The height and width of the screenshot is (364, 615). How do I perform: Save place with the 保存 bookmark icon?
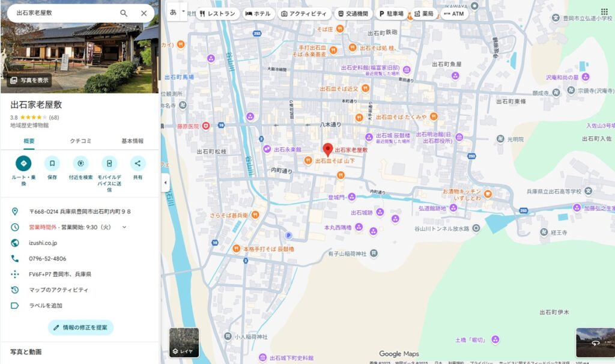52,163
